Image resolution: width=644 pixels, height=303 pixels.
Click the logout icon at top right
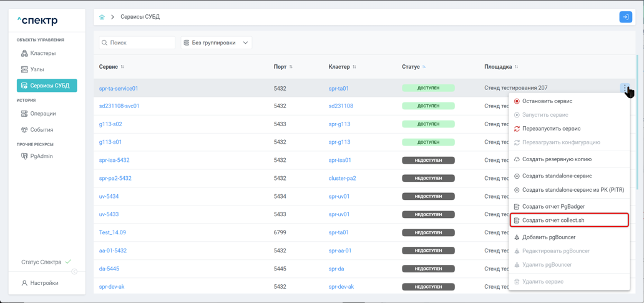(x=625, y=17)
